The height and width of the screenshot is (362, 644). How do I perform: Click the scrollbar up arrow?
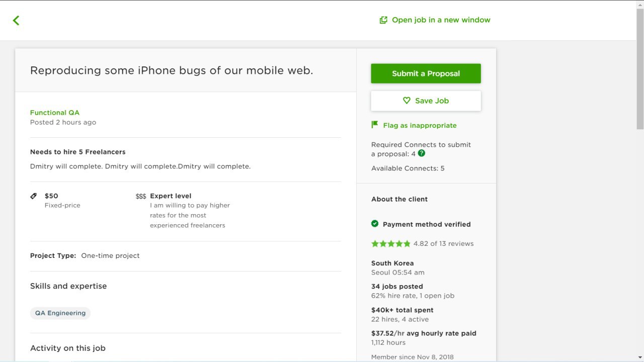coord(640,4)
